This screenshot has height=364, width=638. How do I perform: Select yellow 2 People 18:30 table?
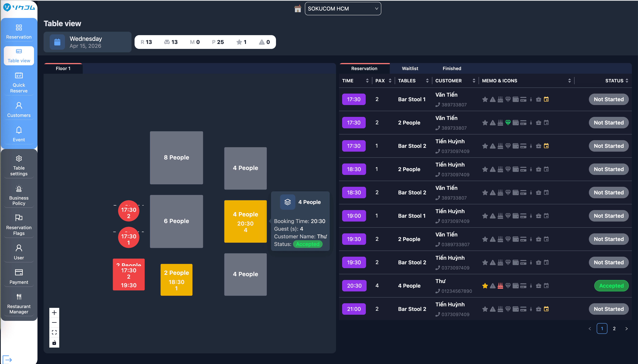(176, 280)
